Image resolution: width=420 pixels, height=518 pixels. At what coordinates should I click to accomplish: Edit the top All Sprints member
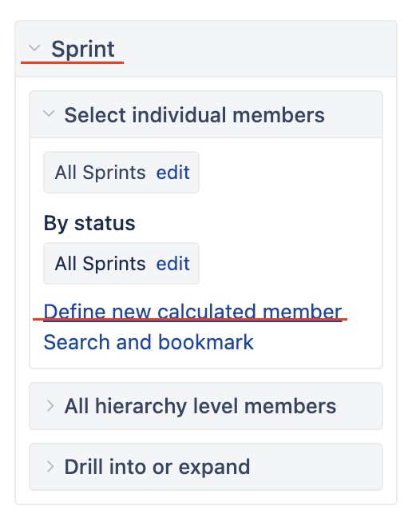click(x=173, y=173)
